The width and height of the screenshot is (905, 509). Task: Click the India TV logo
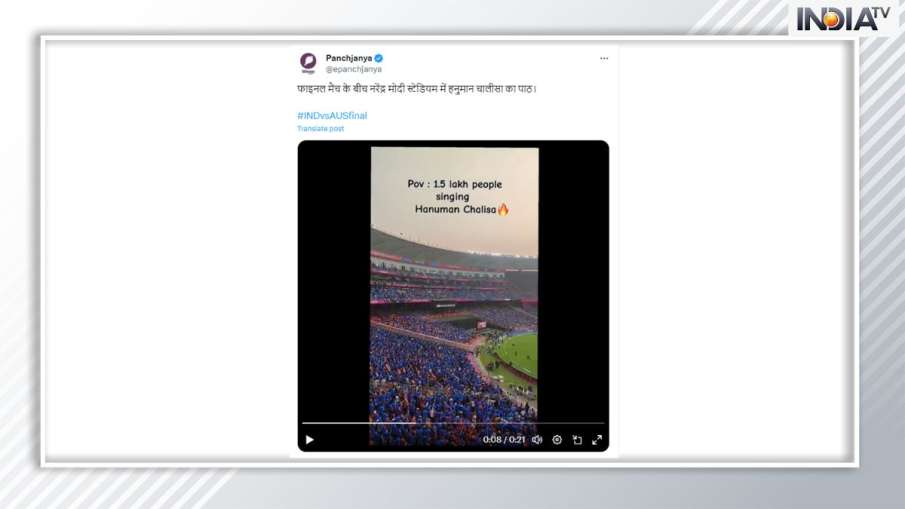point(843,19)
